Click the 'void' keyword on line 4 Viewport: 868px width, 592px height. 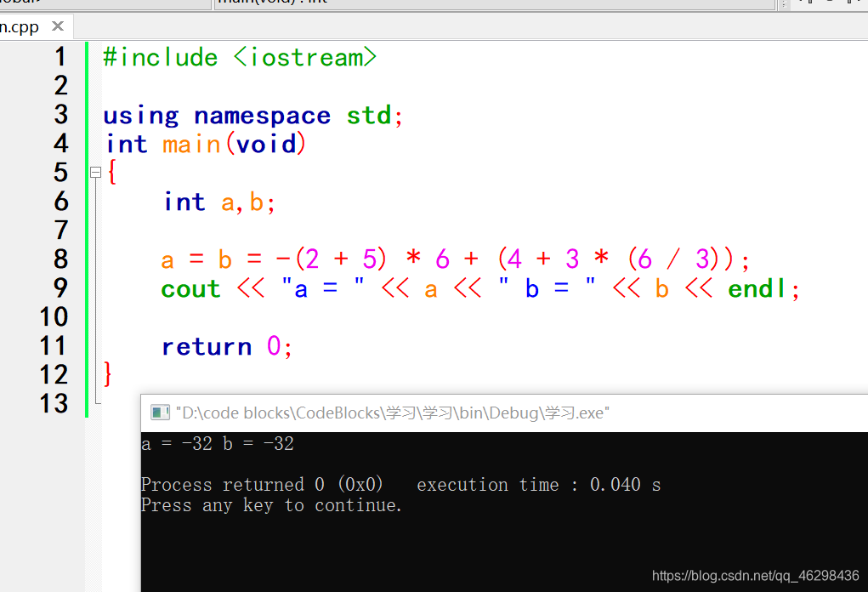[266, 144]
